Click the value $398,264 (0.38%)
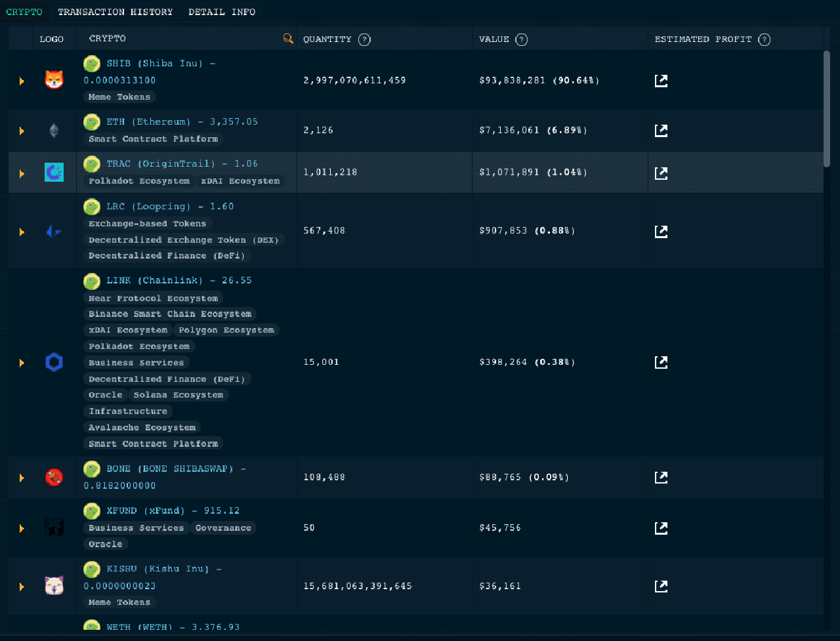Viewport: 840px width, 641px height. coord(528,362)
